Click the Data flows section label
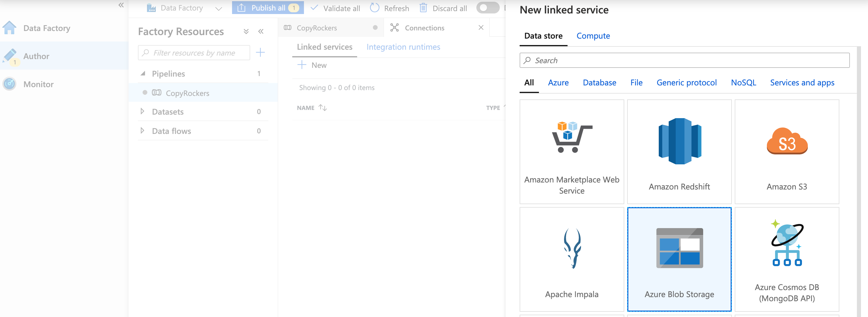The height and width of the screenshot is (317, 868). point(171,131)
